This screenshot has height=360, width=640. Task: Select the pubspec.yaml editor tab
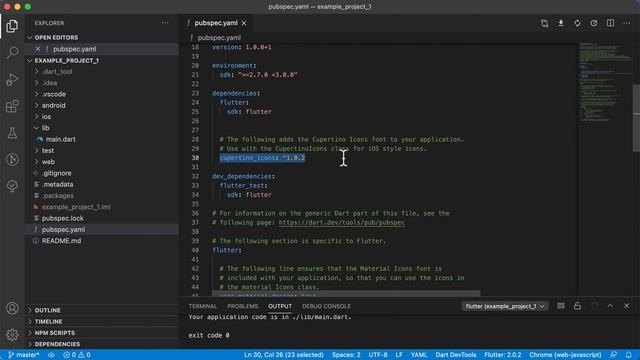tap(216, 23)
